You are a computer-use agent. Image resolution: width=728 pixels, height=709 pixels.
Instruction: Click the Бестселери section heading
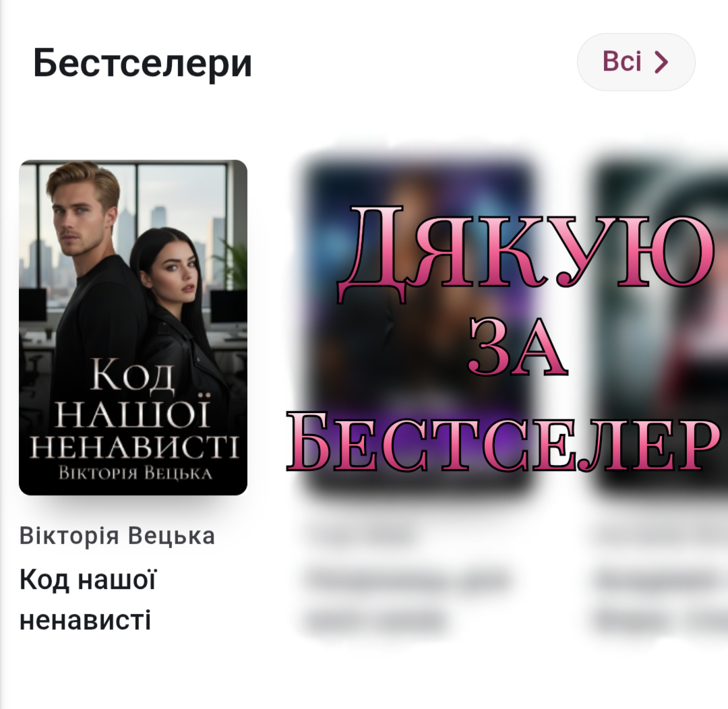142,63
